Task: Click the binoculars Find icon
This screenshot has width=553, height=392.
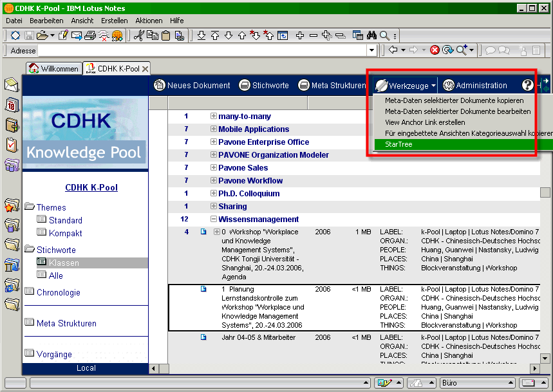Action: pos(371,35)
